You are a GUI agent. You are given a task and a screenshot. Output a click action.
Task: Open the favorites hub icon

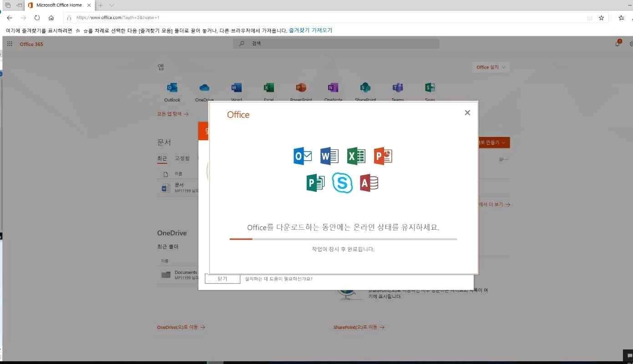[621, 18]
